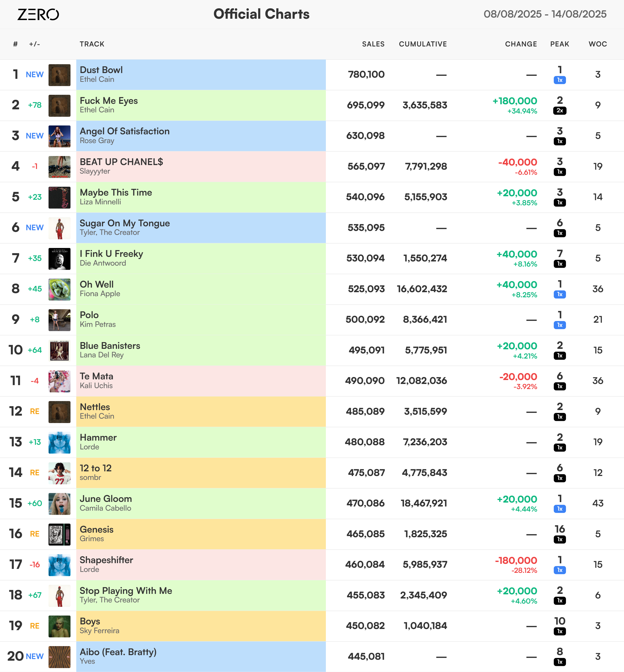Select the Oh Well album artwork
The image size is (624, 672).
59,289
